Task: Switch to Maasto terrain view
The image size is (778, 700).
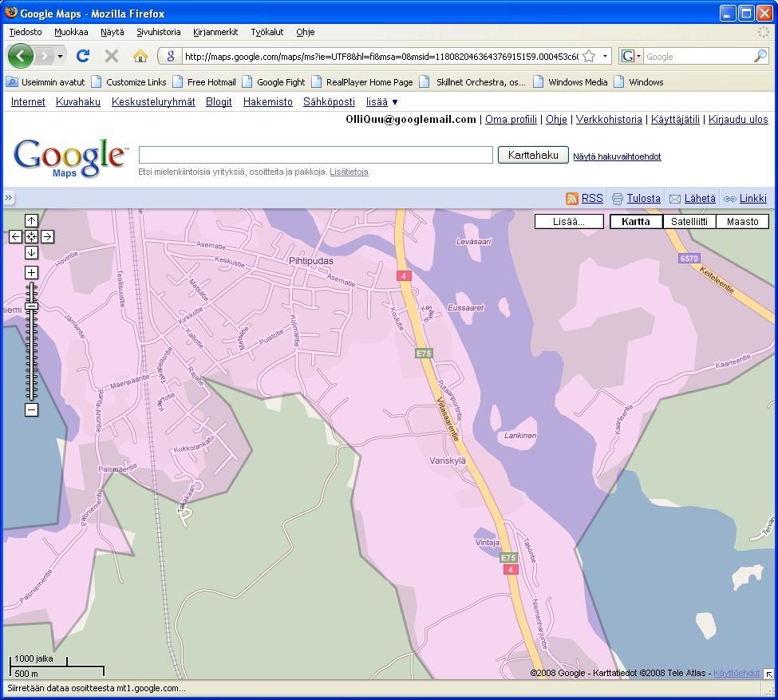Action: click(742, 221)
